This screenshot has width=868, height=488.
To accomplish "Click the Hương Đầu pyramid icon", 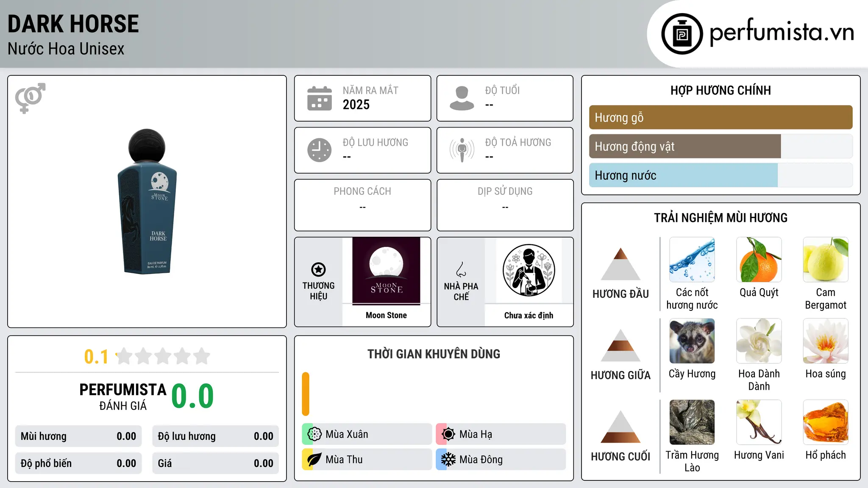I will pyautogui.click(x=620, y=264).
